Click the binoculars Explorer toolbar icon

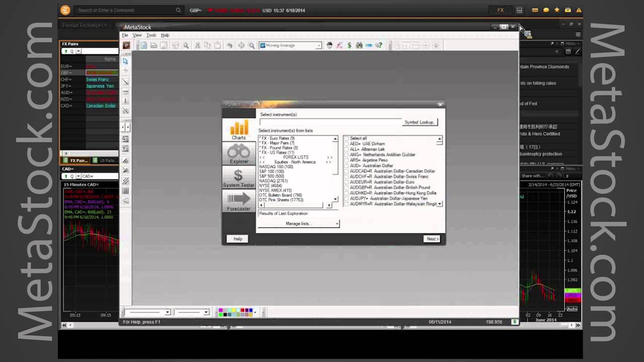359,45
